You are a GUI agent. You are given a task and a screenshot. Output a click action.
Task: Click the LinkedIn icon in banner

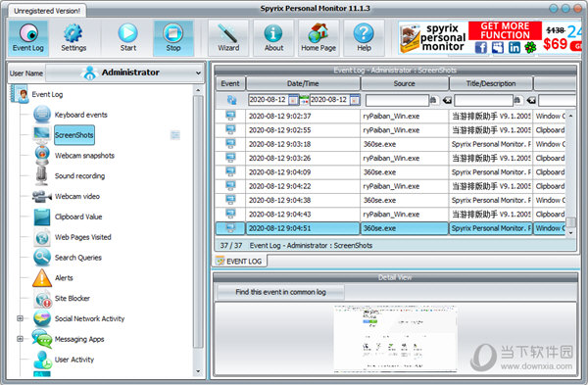pos(514,47)
